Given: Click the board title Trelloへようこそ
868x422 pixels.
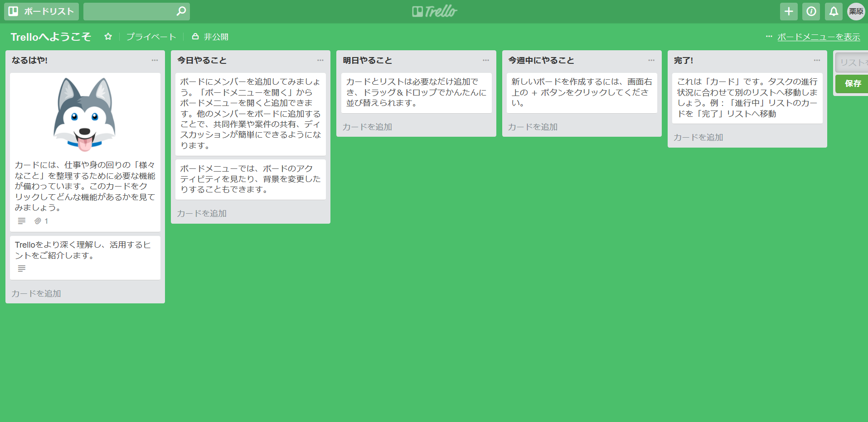Looking at the screenshot, I should point(51,37).
